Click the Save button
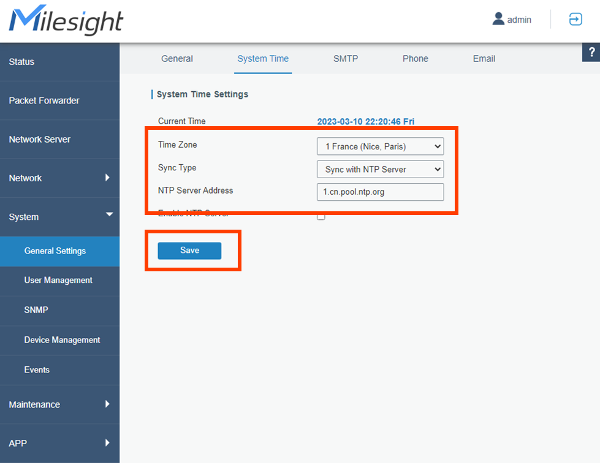The image size is (600, 463). click(189, 250)
